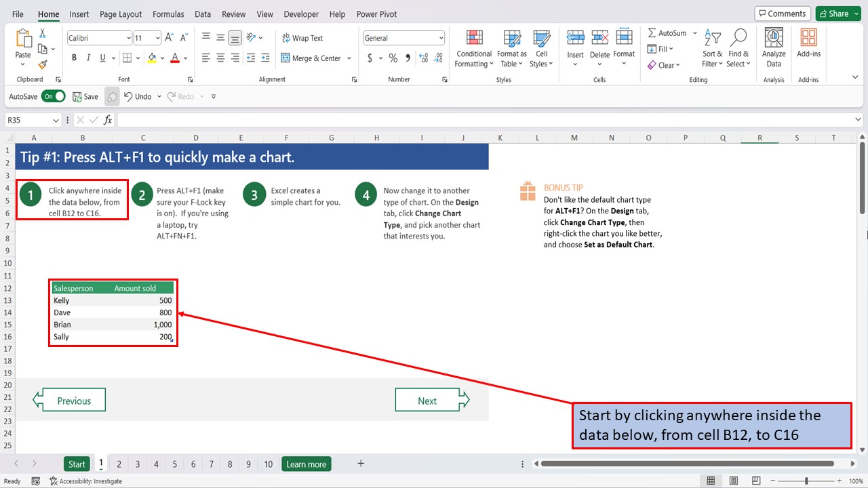Select the Merge & Center command
The image size is (868, 488).
(x=312, y=58)
